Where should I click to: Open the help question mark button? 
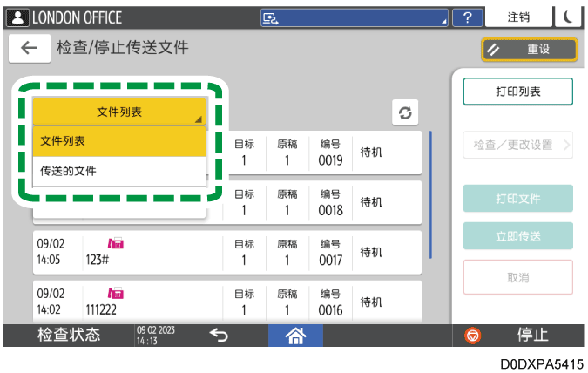(467, 17)
